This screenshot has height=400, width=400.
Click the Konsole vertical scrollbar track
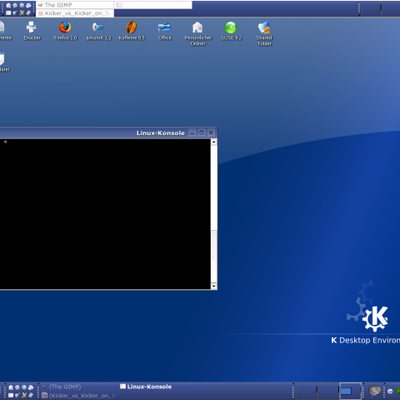(x=214, y=214)
